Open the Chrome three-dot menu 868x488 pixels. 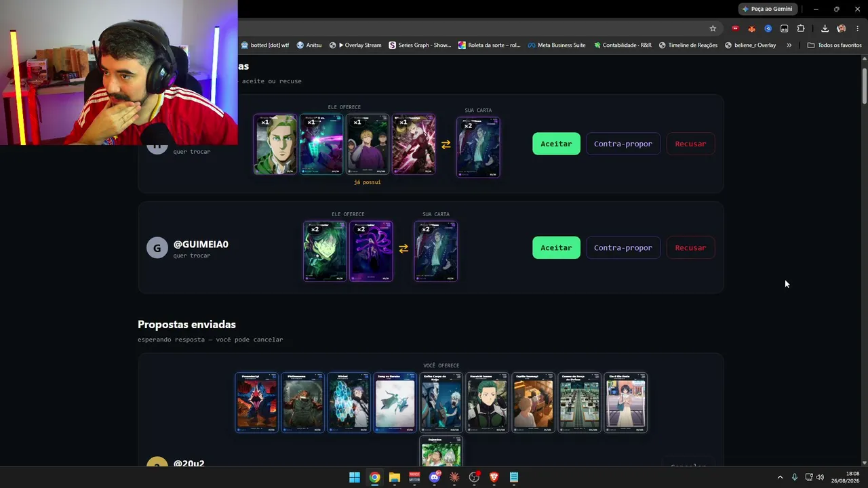click(x=857, y=28)
